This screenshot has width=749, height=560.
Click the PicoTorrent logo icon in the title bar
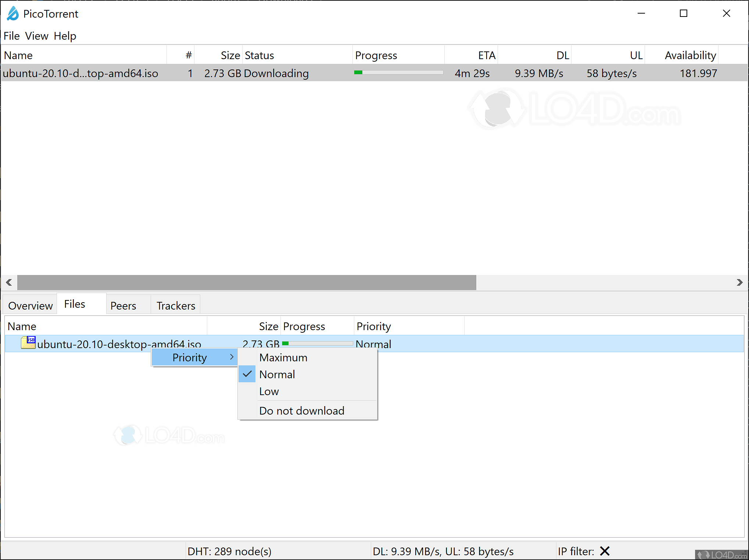click(12, 14)
